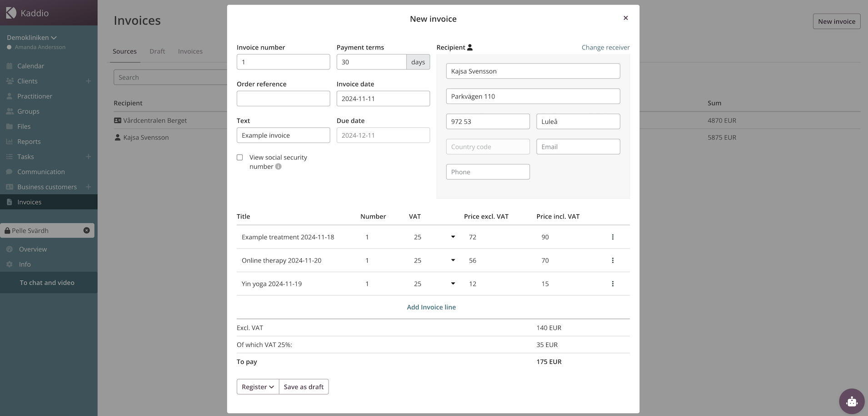Click the Communication chat bubble icon

click(10, 172)
